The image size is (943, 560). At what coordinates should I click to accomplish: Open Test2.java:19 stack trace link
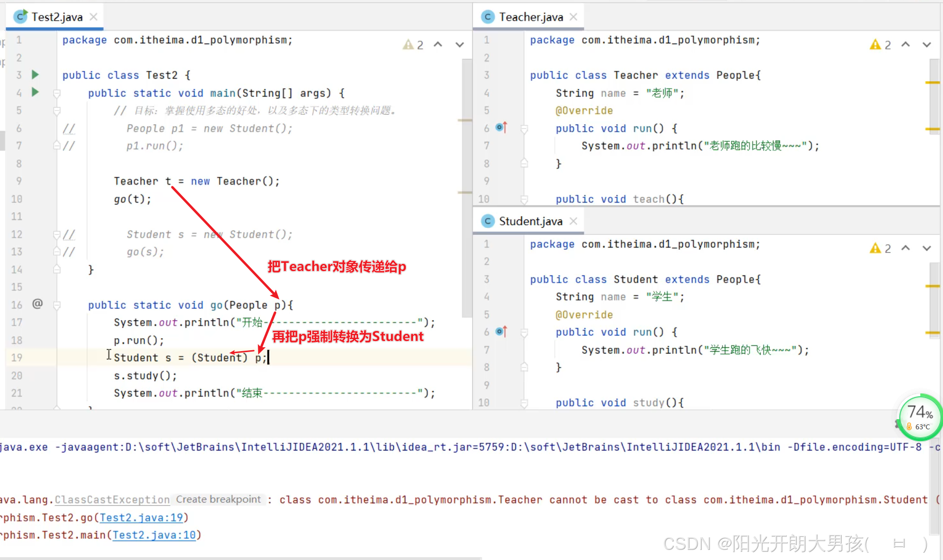point(141,518)
